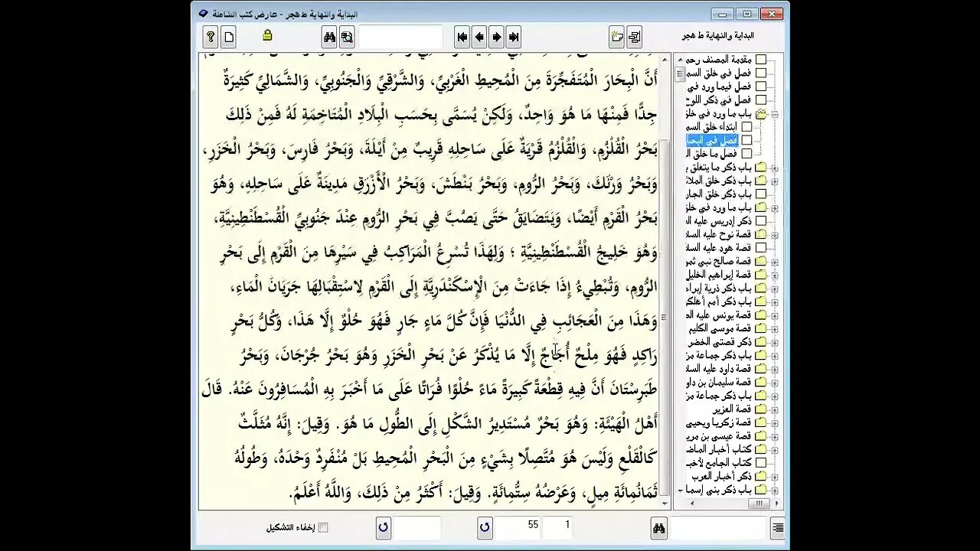Viewport: 980px width, 551px height.
Task: Click folder icon of باب ما ورد في خلق (expanded)
Action: (x=761, y=113)
